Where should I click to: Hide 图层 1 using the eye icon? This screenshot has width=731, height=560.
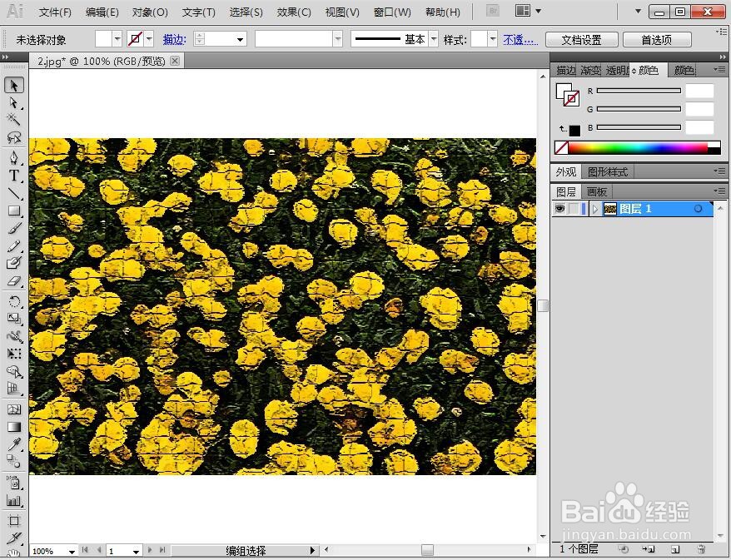559,209
